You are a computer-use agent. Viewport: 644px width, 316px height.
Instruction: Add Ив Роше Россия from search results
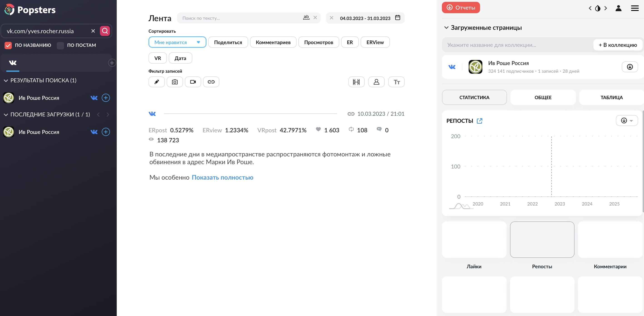click(x=106, y=98)
